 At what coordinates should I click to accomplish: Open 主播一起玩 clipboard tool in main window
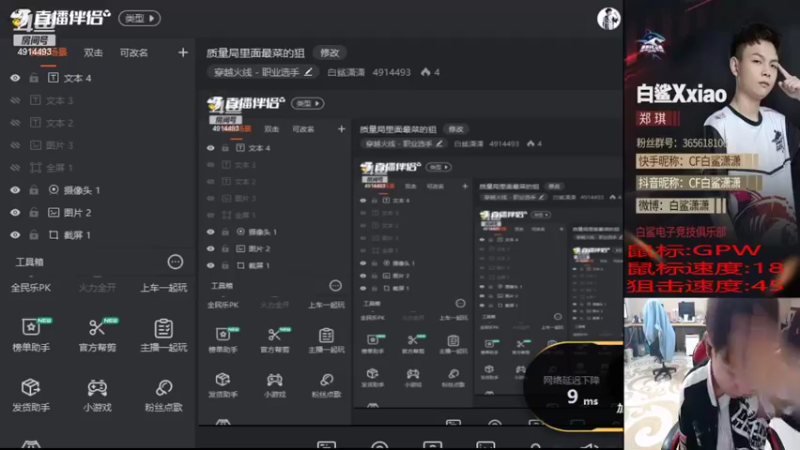(x=164, y=335)
